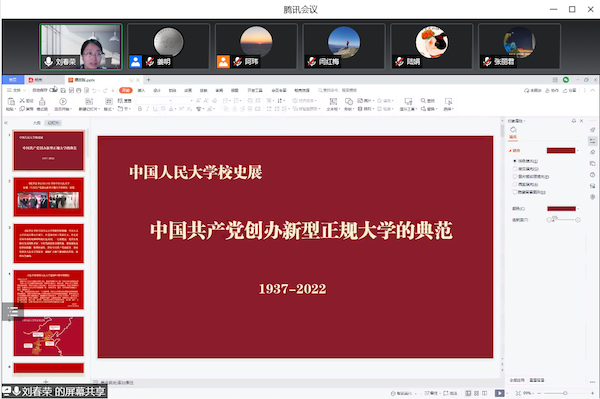The height and width of the screenshot is (399, 600).
Task: Select slide 5 thumbnail with map
Action: [x=49, y=336]
